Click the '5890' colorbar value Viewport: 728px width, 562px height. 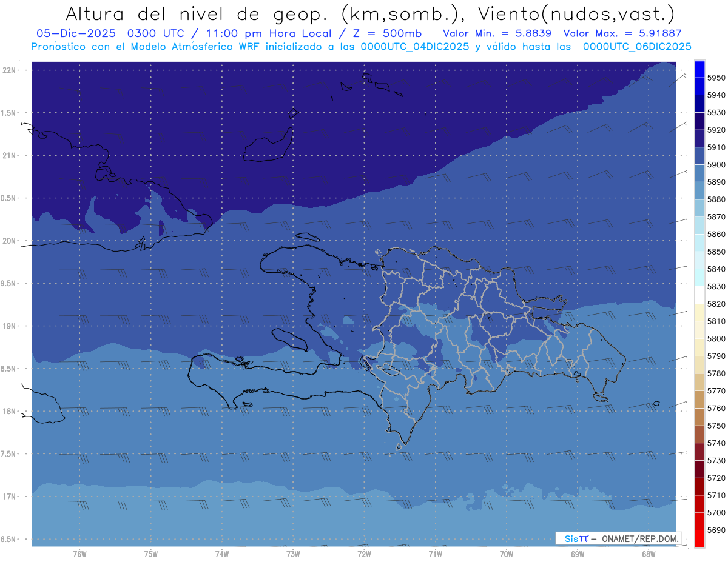click(716, 182)
